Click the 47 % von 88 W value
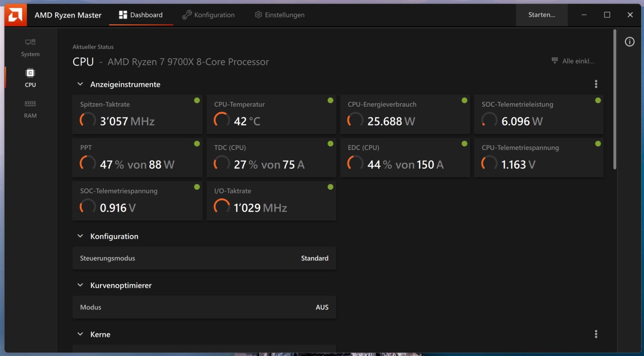 (x=137, y=165)
